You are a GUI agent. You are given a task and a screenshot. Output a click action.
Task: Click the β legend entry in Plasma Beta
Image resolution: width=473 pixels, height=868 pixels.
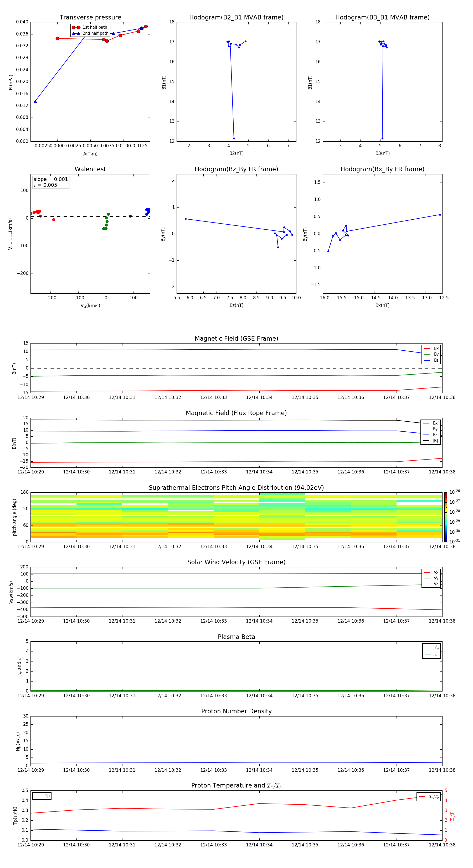(431, 654)
